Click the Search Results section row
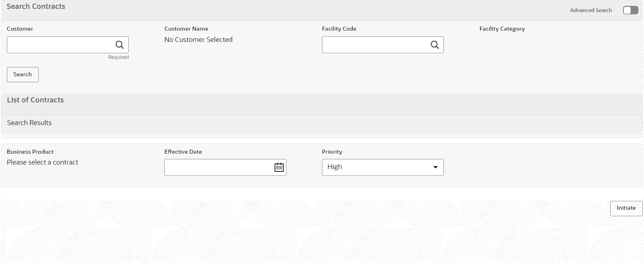Screen dimensions: 644x263 322,123
